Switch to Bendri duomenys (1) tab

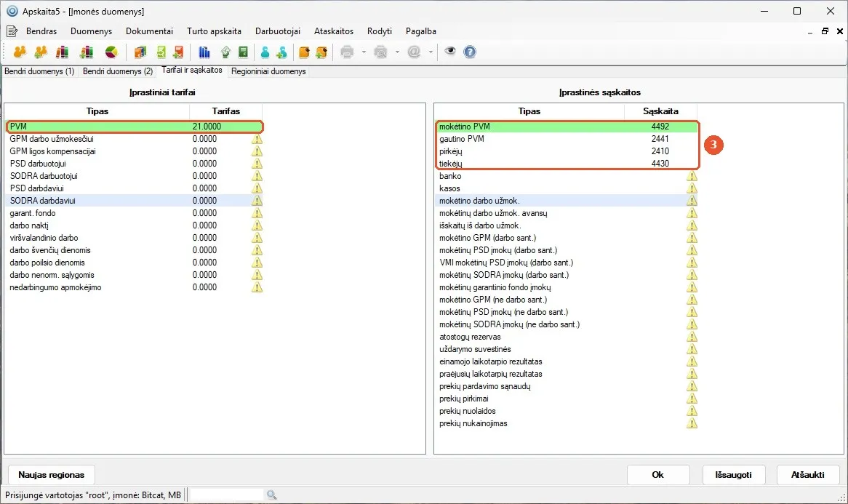(39, 71)
